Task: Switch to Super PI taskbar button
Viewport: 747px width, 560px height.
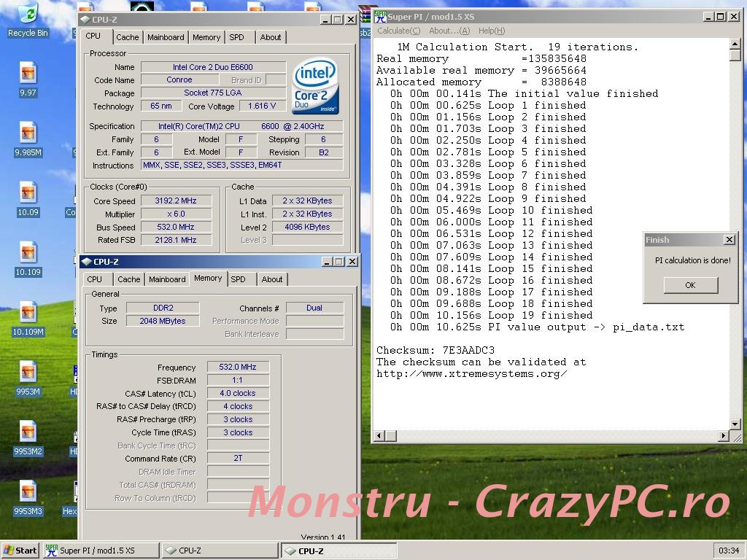Action: [101, 551]
